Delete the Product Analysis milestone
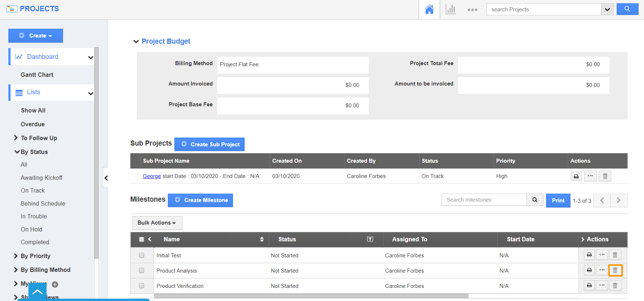Viewport: 644px width, 301px height. (x=615, y=270)
